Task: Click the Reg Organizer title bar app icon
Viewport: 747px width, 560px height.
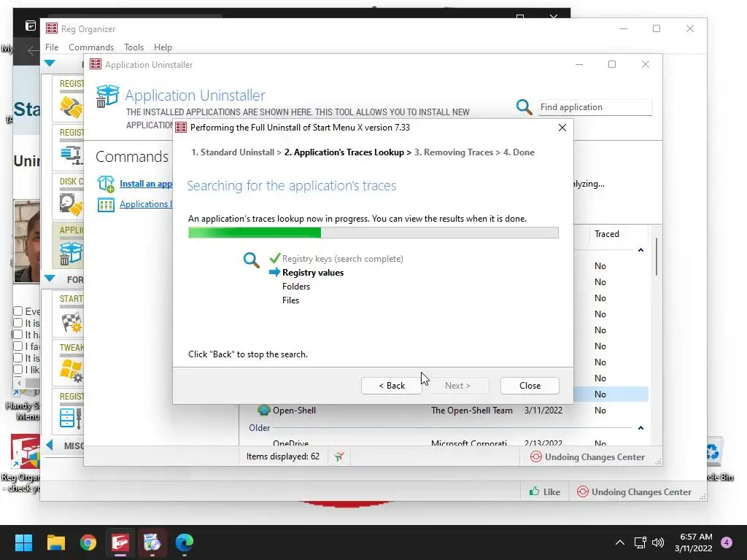Action: 52,28
